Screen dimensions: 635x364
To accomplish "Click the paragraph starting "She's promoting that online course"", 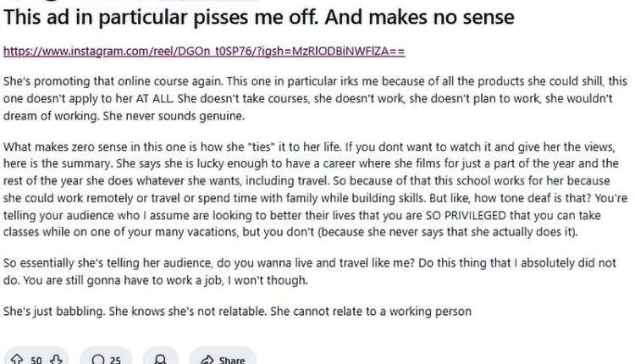I will click(x=315, y=98).
